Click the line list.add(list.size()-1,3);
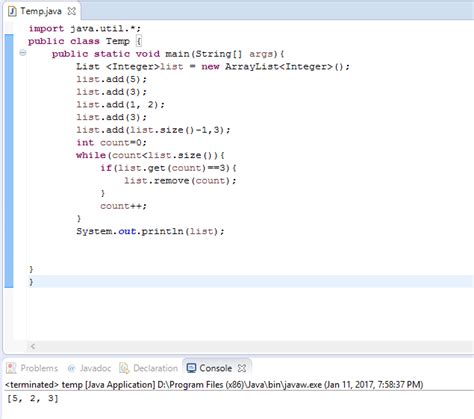Screen dimensions: 474x419 (153, 130)
